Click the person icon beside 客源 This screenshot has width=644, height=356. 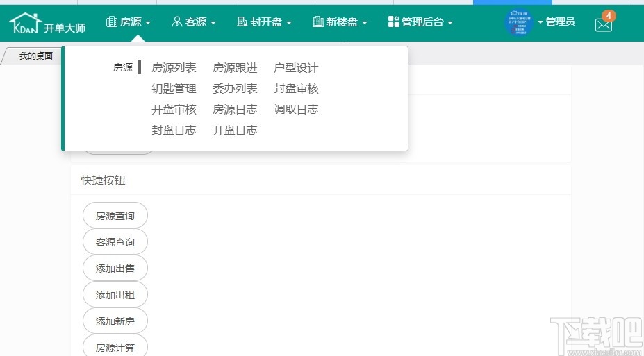tap(176, 22)
